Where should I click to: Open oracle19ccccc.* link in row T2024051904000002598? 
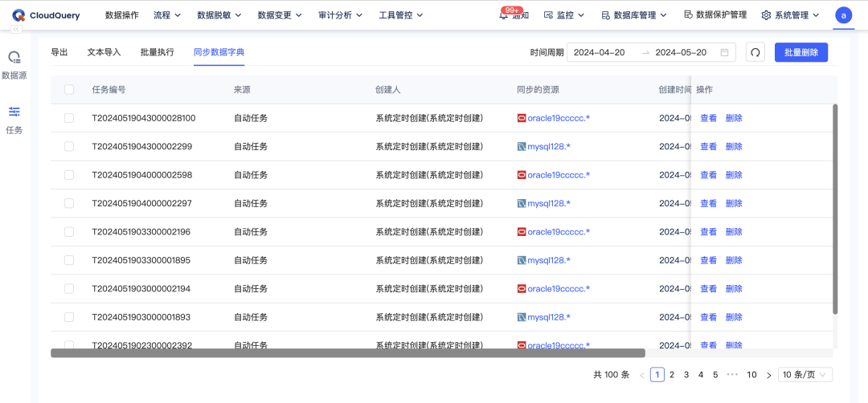click(559, 175)
